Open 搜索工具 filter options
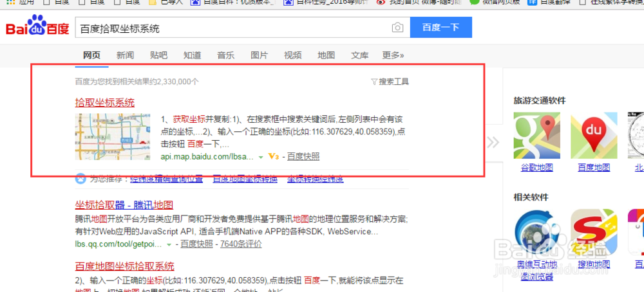This screenshot has height=292, width=644. [x=390, y=82]
